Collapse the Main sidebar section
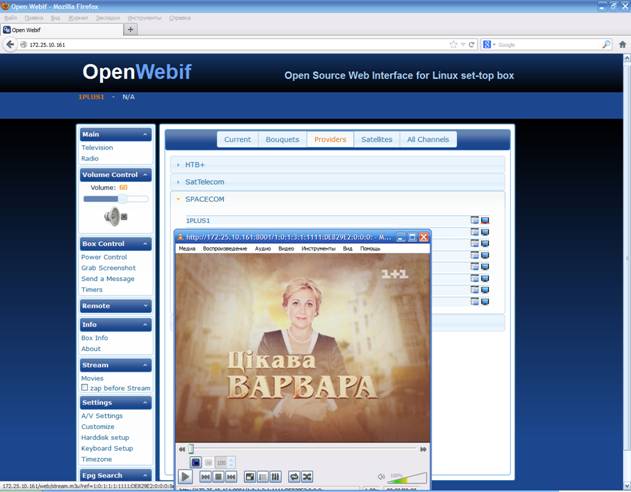Viewport: 631px width, 492px height. tap(146, 134)
